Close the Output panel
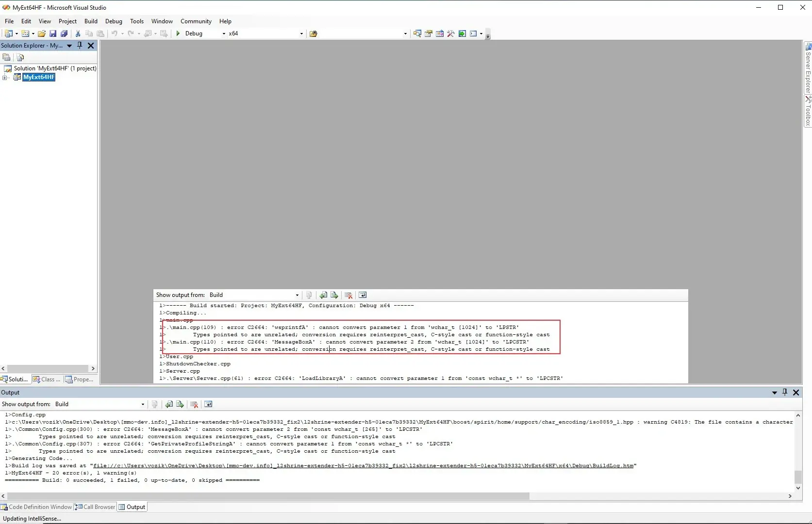Screen dimensions: 812x524 796,392
